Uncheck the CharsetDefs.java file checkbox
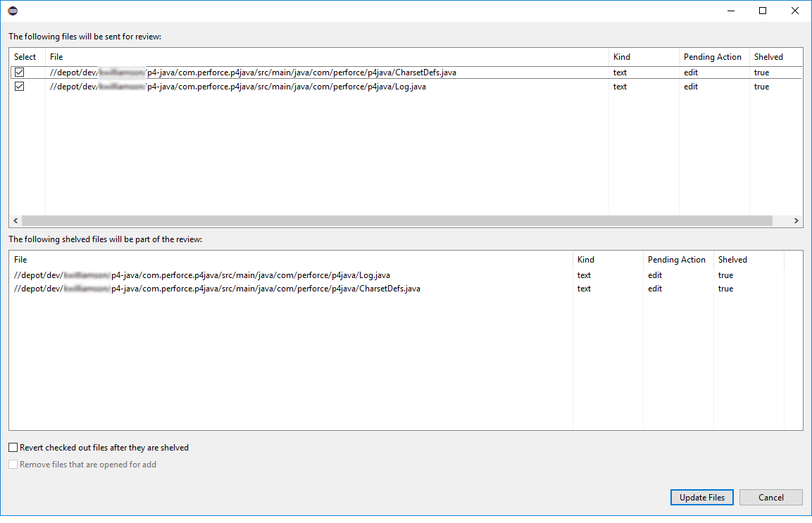This screenshot has width=812, height=523. click(20, 73)
